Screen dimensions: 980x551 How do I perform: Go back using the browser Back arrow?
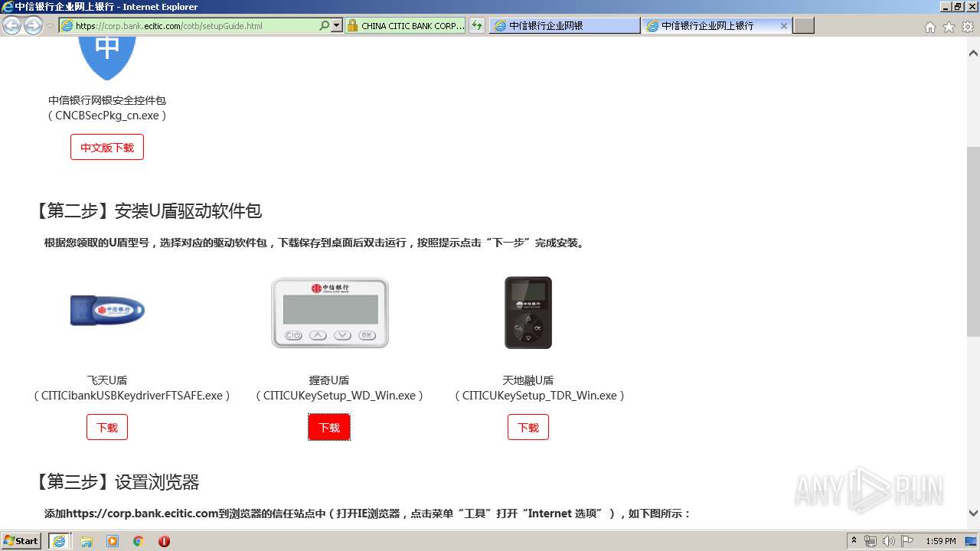(11, 26)
